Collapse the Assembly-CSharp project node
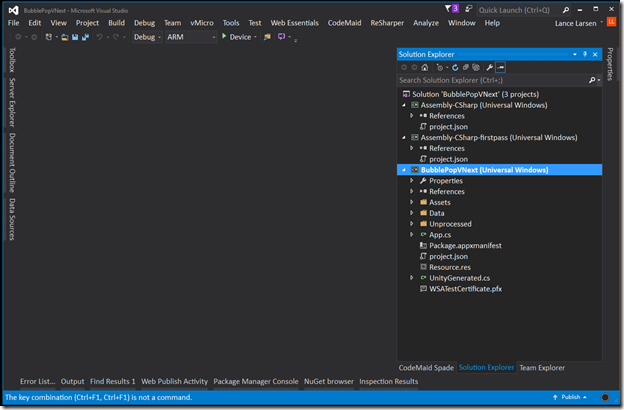624x410 pixels. click(404, 105)
